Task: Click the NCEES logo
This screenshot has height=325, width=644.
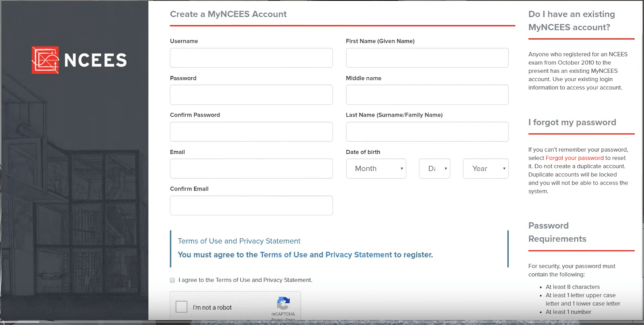Action: click(79, 60)
